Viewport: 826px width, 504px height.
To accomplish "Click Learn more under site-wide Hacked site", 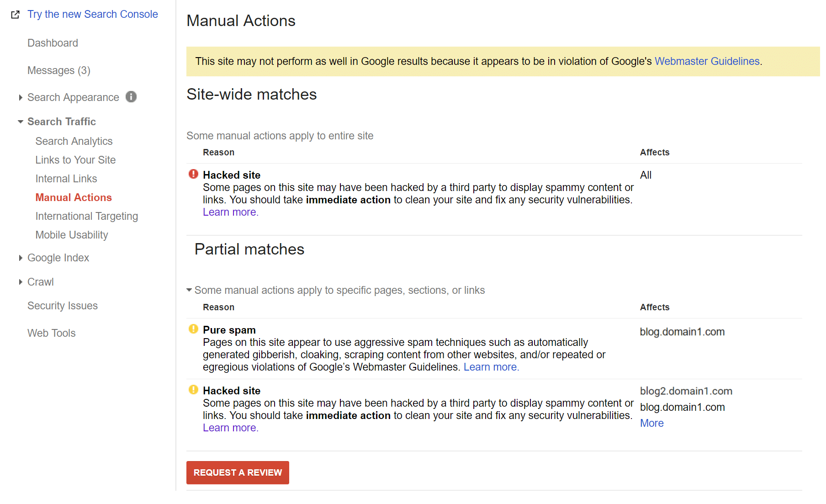I will 230,212.
